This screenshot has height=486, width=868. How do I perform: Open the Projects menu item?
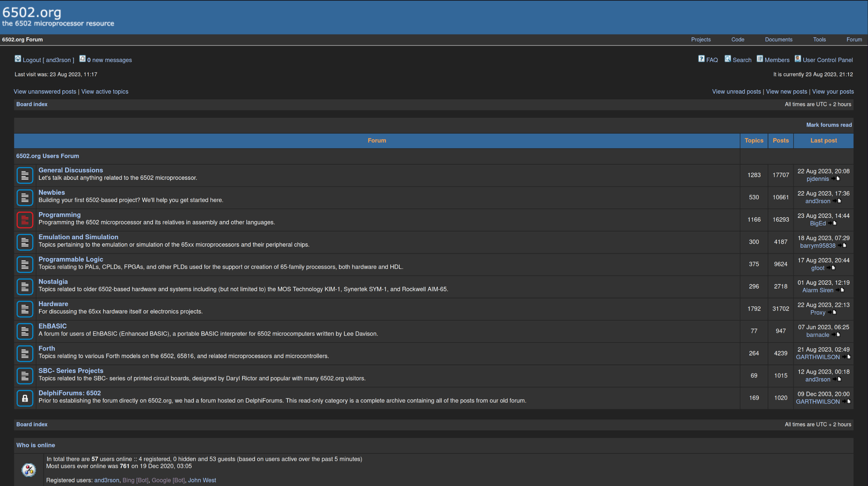[701, 39]
